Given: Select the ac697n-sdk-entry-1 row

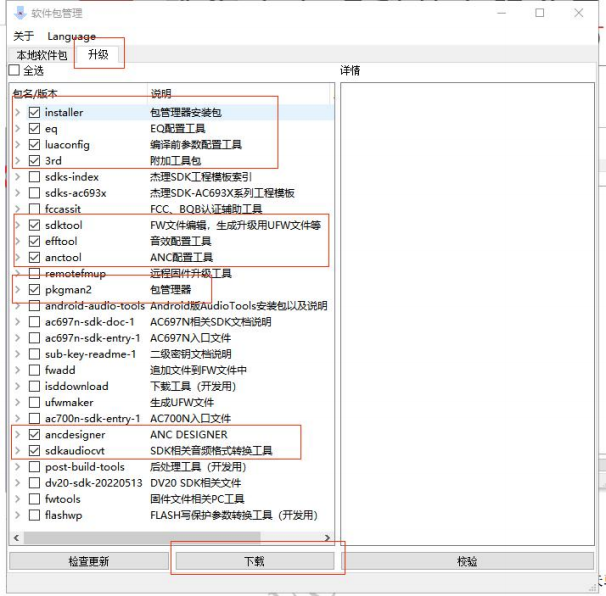Looking at the screenshot, I should click(172, 338).
